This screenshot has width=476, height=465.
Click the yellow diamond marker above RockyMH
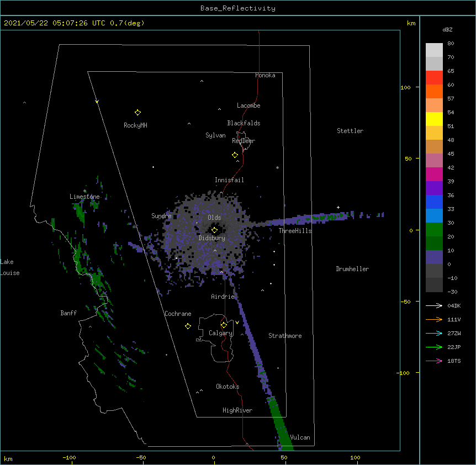pos(137,113)
